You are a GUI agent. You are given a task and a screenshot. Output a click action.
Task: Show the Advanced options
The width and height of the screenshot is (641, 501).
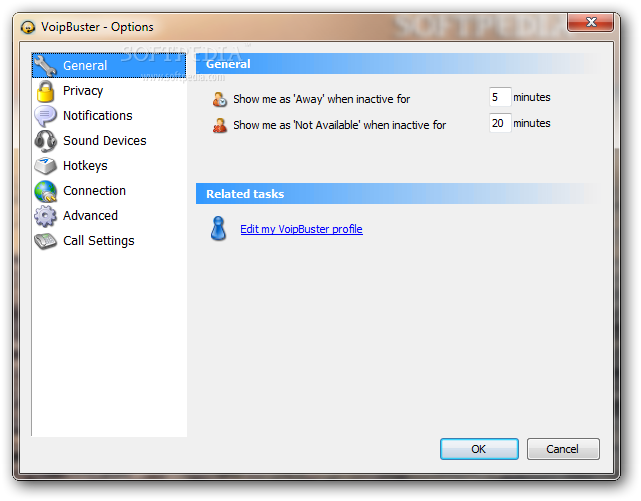[x=90, y=216]
